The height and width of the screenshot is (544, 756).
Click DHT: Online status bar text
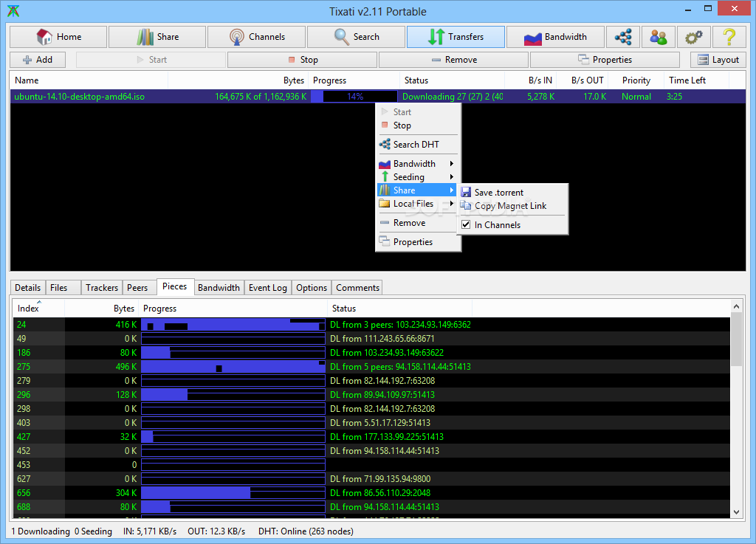pyautogui.click(x=306, y=531)
